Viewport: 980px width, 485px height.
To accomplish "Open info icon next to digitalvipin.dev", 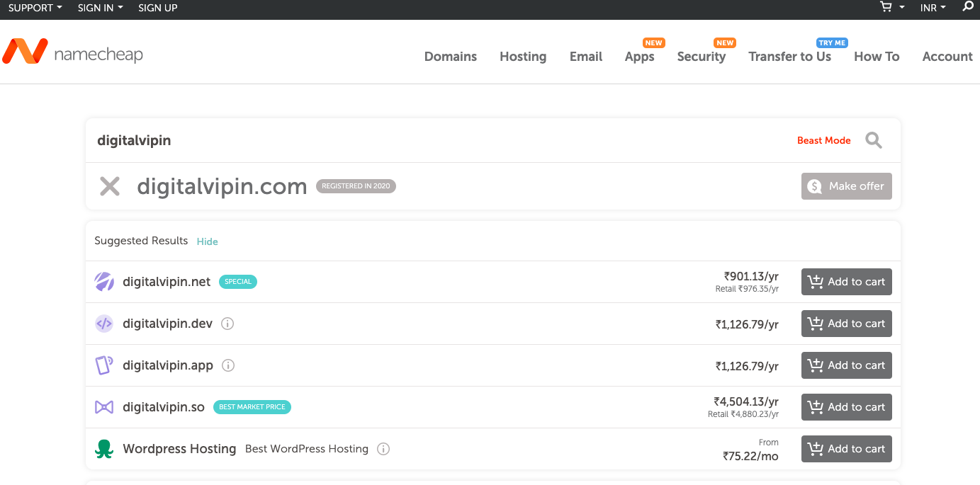I will pos(227,324).
